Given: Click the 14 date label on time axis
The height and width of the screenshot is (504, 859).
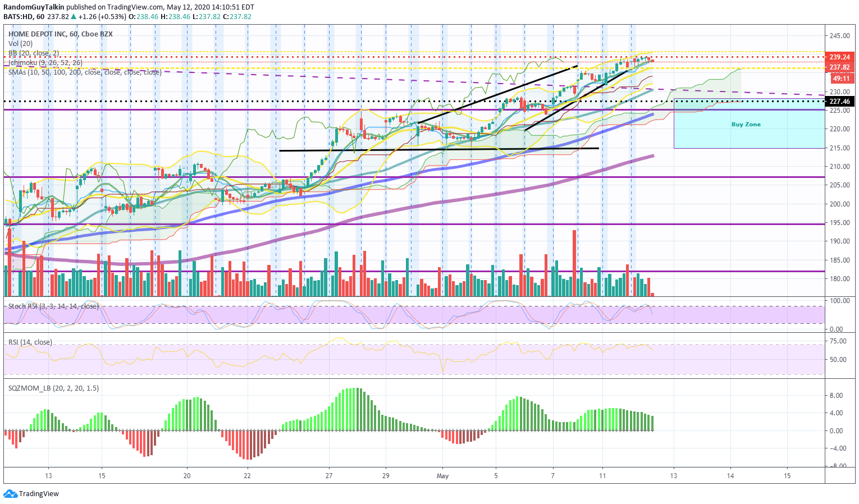Looking at the screenshot, I should [730, 476].
